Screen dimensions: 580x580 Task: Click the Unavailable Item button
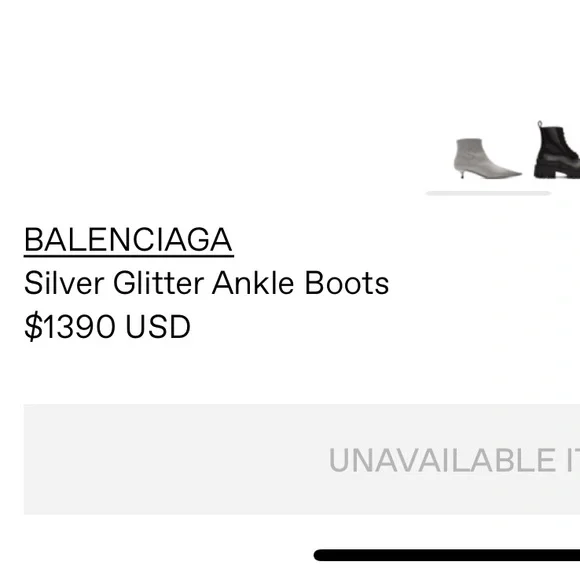[302, 459]
